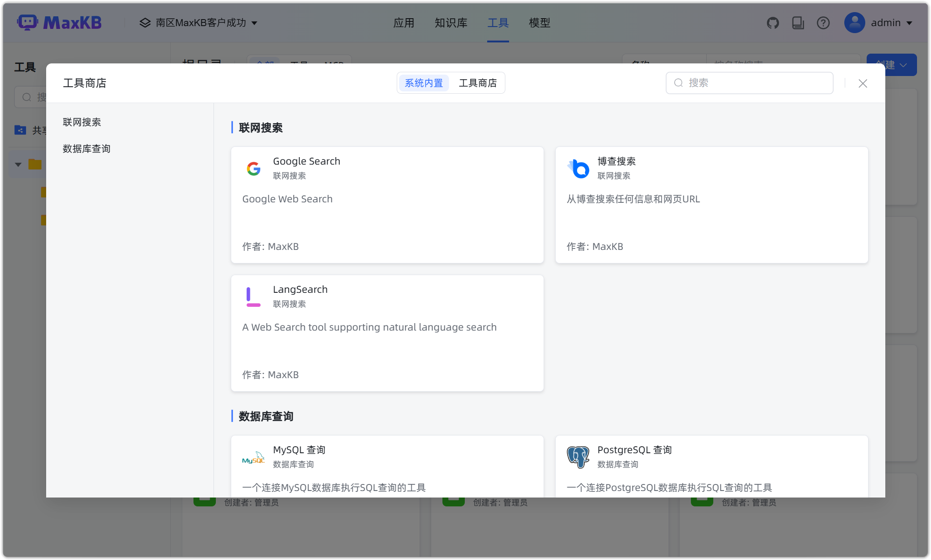Collapse the folder tree in left panel
This screenshot has width=931, height=560.
(x=18, y=164)
